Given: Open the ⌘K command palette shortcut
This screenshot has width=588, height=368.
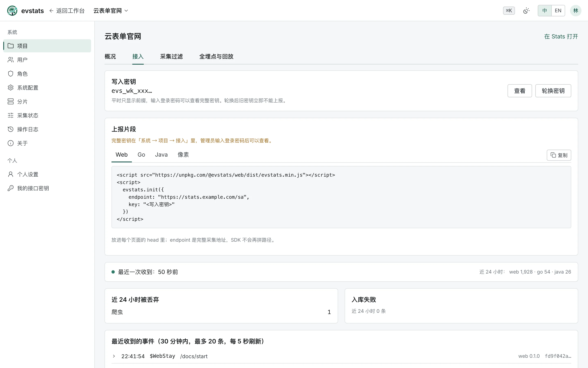Looking at the screenshot, I should 509,10.
